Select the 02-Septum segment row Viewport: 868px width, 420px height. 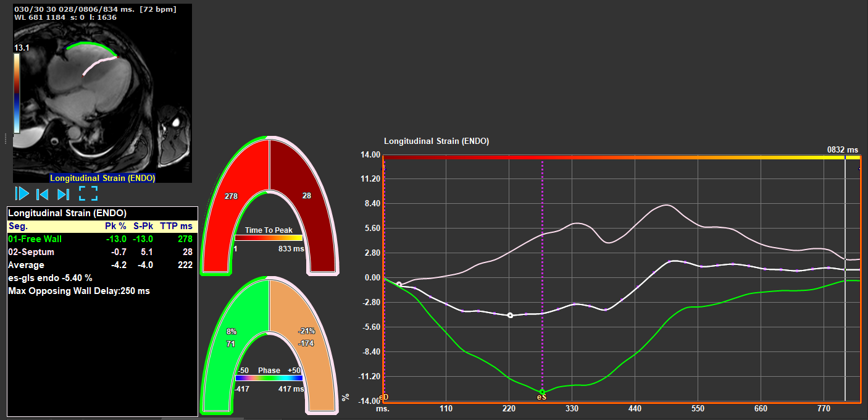(x=31, y=252)
